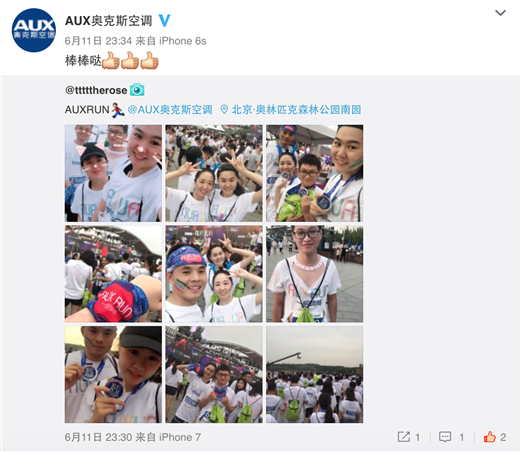
Task: Click the repost share icon
Action: (x=404, y=437)
